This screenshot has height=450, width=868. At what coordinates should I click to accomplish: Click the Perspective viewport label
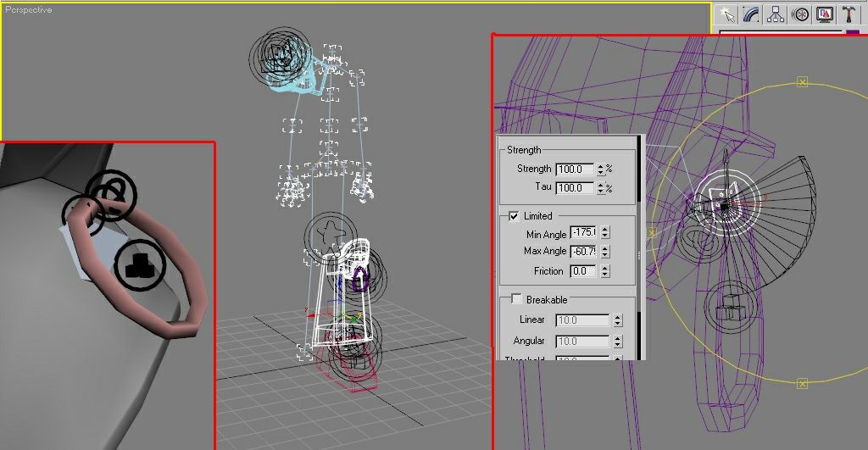29,9
